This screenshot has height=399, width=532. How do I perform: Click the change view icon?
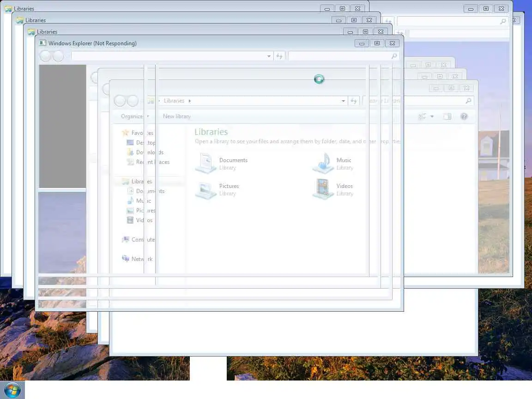click(422, 116)
